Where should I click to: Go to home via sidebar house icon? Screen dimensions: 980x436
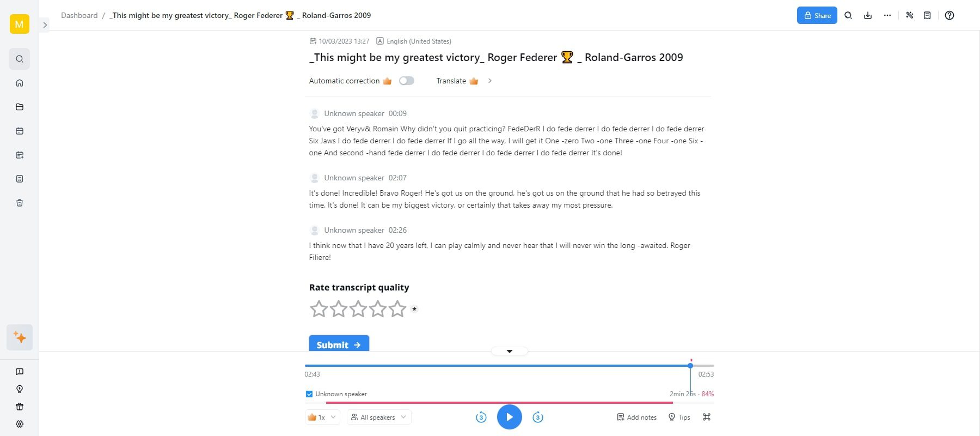[20, 83]
